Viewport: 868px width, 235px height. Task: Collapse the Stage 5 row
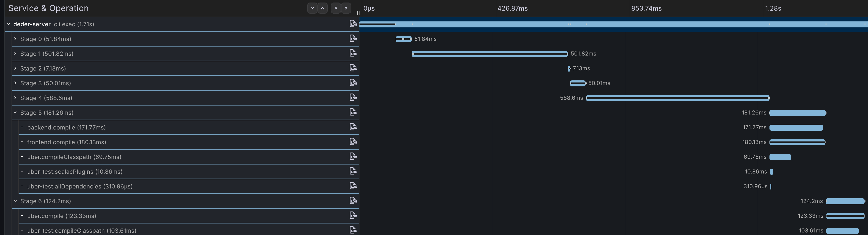[x=15, y=112]
